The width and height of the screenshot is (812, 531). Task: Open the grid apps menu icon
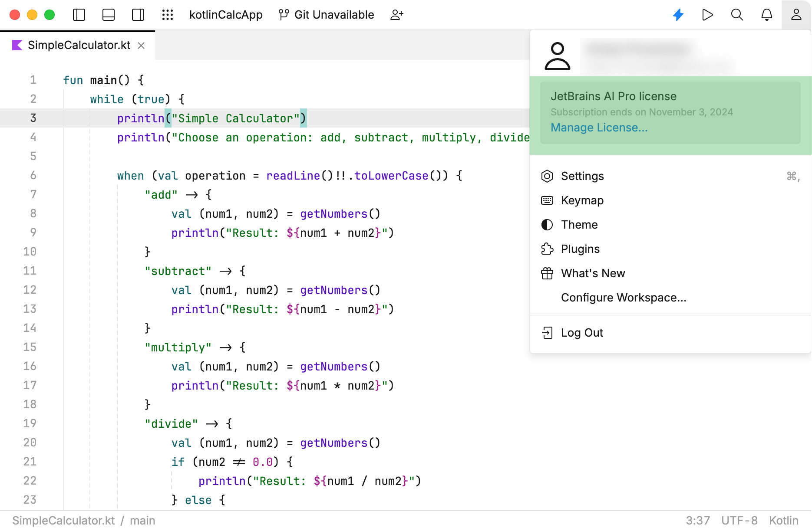(168, 15)
